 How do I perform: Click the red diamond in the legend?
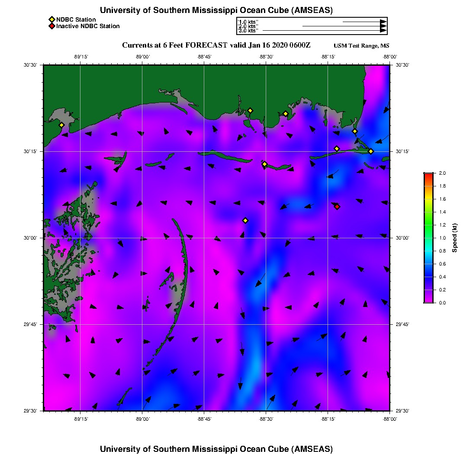(51, 26)
